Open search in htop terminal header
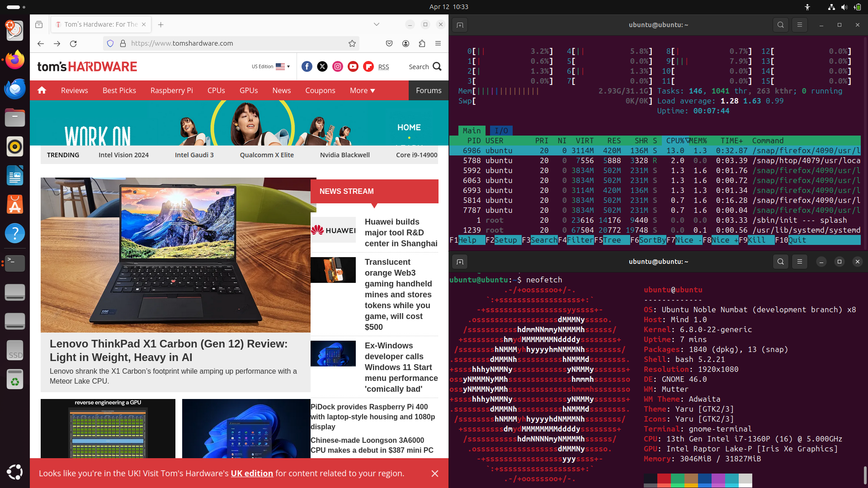The height and width of the screenshot is (488, 868). pyautogui.click(x=781, y=25)
